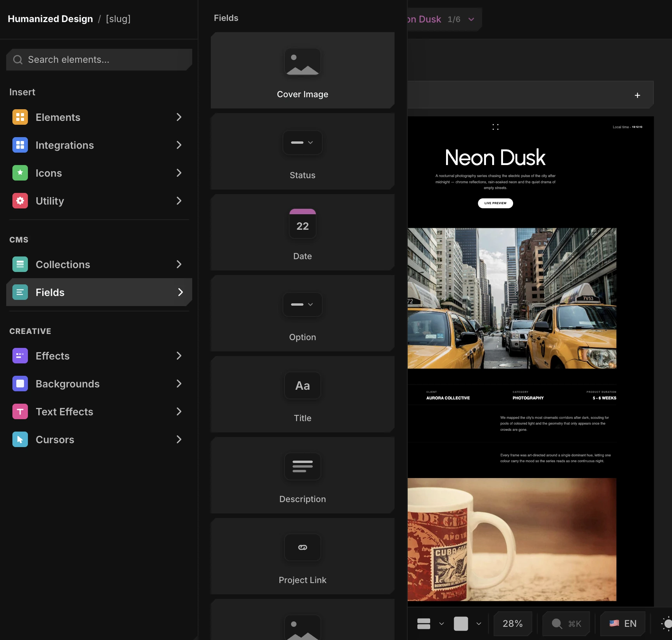Open the command search ⌘K button
672x640 pixels.
click(566, 624)
